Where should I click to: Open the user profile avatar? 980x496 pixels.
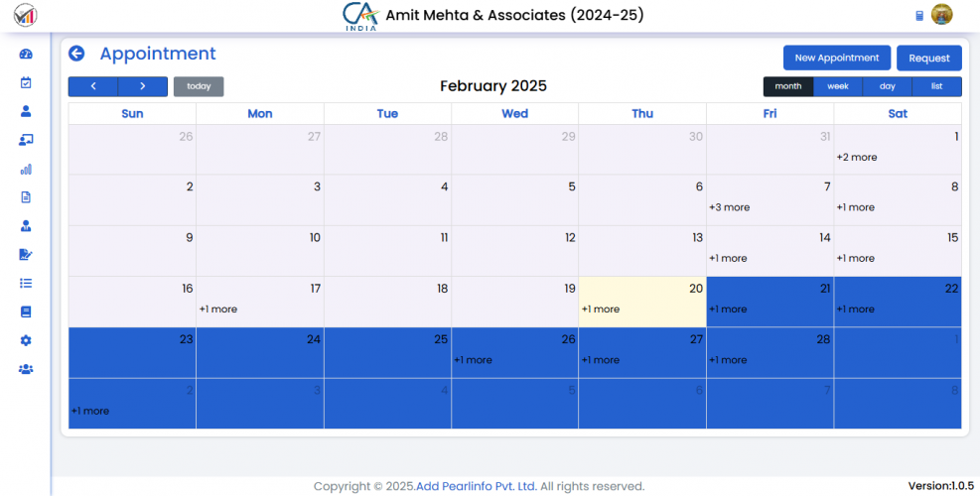point(941,14)
